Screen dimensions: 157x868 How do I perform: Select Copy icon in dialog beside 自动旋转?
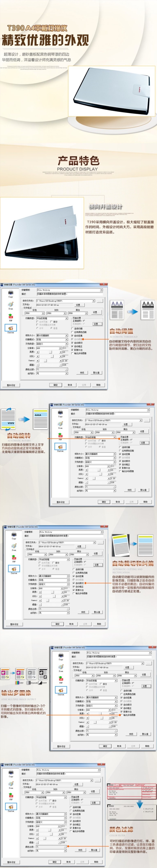coord(60,412)
